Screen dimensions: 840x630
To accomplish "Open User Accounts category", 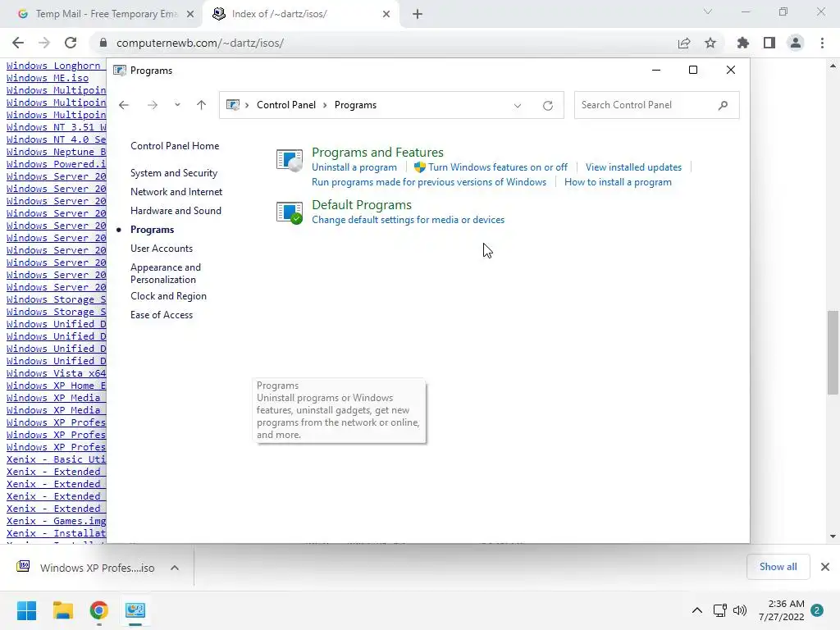I will coord(162,249).
